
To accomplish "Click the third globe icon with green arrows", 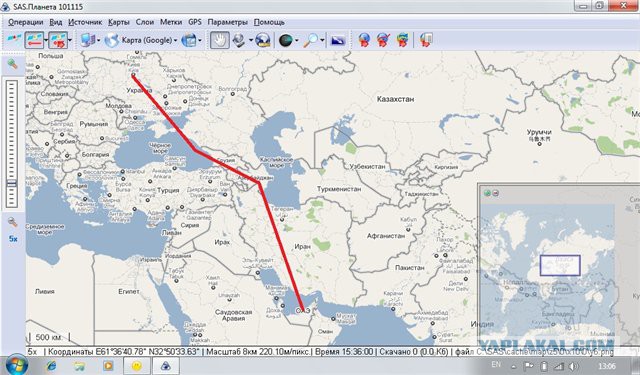I will pos(402,40).
